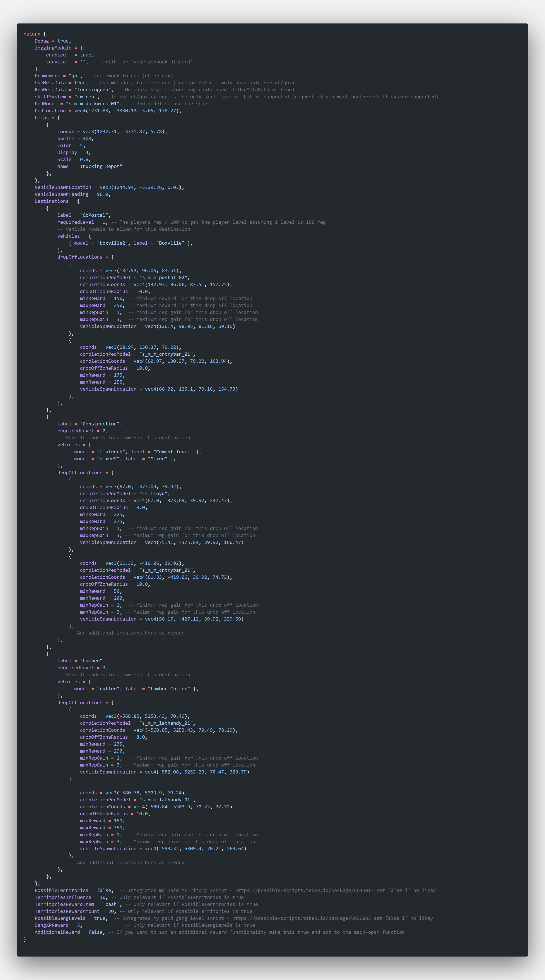Click the AdditionalReward false value
Image resolution: width=545 pixels, height=980 pixels.
click(x=96, y=932)
